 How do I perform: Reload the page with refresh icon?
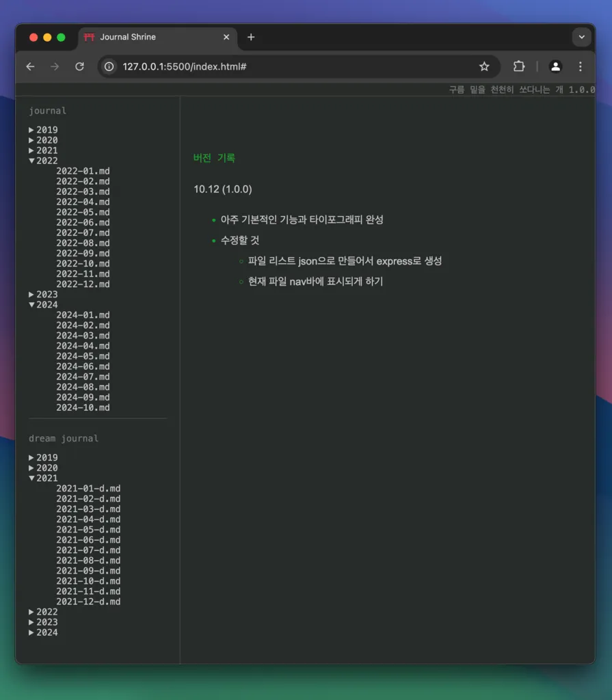pyautogui.click(x=79, y=66)
